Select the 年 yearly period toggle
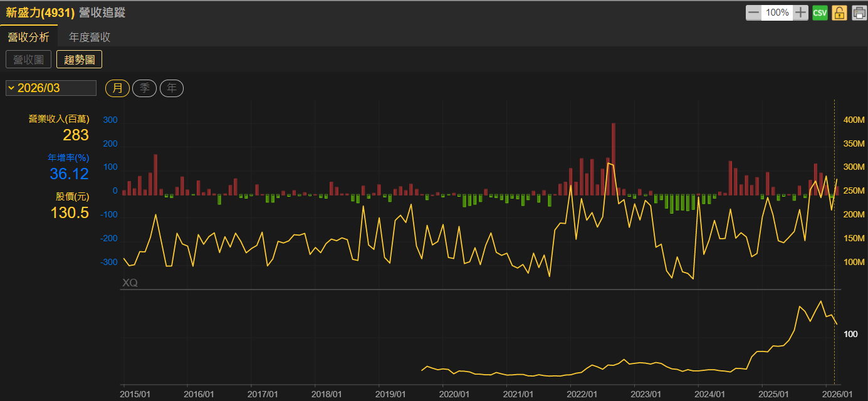 [172, 88]
